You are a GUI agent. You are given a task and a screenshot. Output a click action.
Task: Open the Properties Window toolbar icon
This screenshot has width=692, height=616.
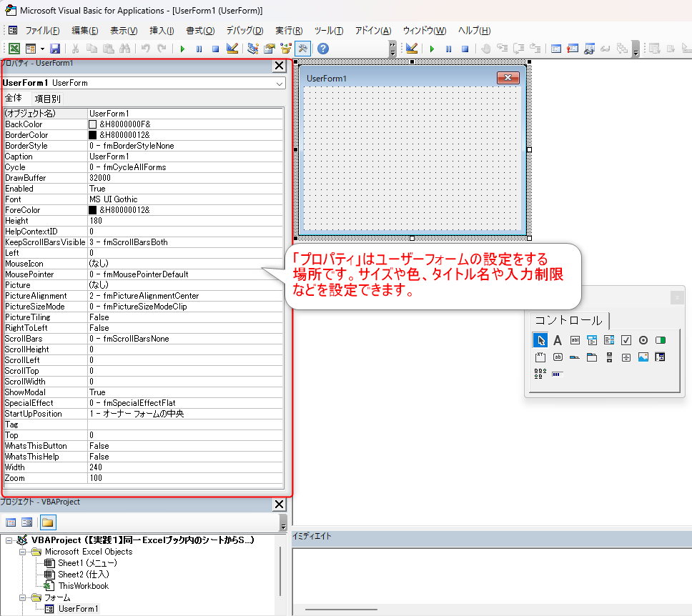tap(270, 49)
